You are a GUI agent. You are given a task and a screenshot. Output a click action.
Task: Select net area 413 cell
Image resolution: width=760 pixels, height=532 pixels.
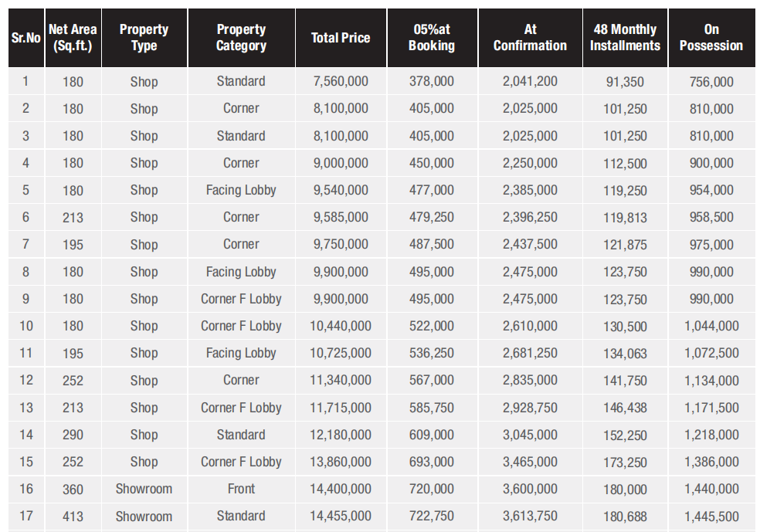73,517
